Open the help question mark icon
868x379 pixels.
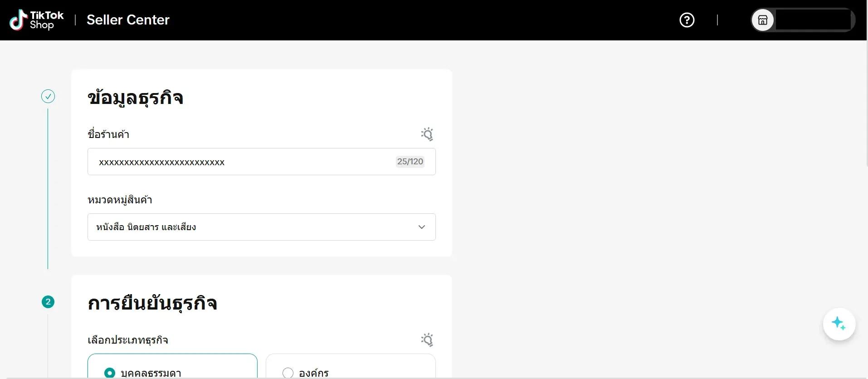click(687, 20)
